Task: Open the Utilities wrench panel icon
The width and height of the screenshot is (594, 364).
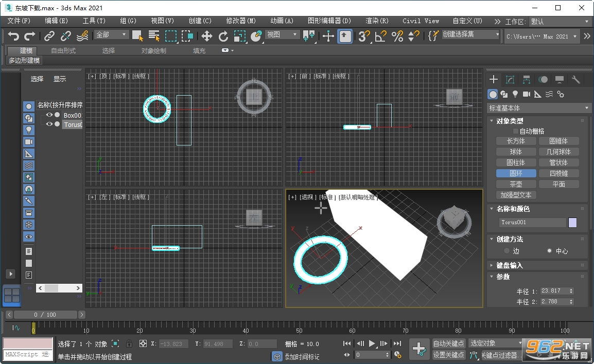Action: (x=576, y=80)
